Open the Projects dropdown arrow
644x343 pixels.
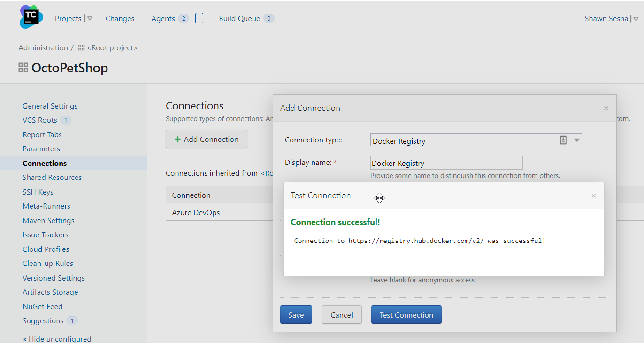(90, 19)
